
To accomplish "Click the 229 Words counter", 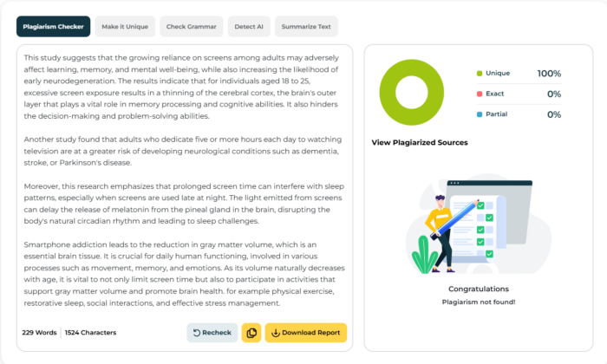I will 39,333.
